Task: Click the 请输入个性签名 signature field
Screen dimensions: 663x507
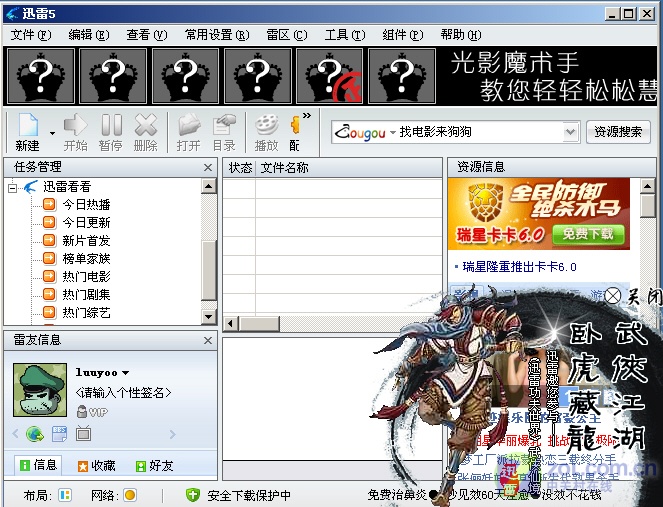Action: [x=123, y=393]
